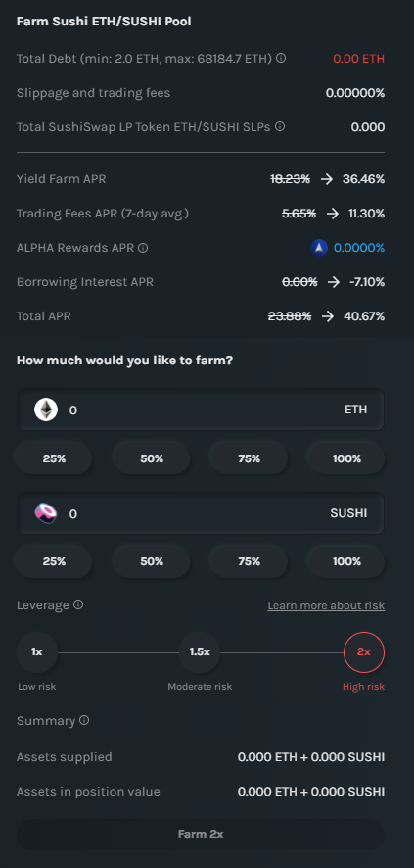The width and height of the screenshot is (414, 868).
Task: Set ETH amount to 25%
Action: click(54, 458)
